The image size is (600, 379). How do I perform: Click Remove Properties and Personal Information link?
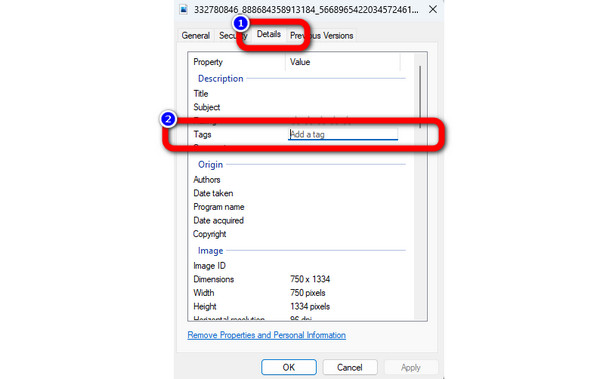pyautogui.click(x=267, y=335)
